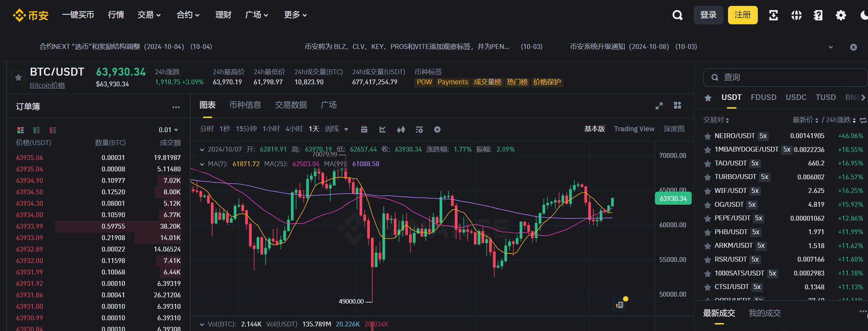The width and height of the screenshot is (868, 331).
Task: Open the search magnifier icon in header
Action: (x=677, y=15)
